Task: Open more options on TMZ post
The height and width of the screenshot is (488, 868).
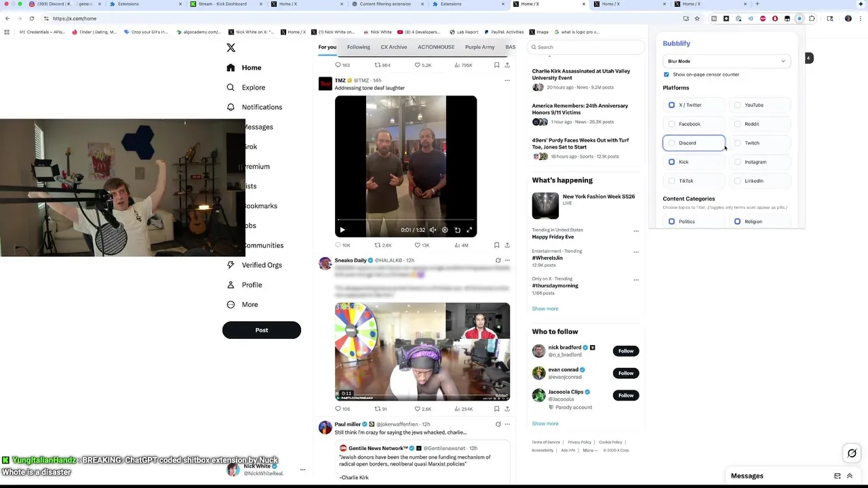Action: point(507,80)
